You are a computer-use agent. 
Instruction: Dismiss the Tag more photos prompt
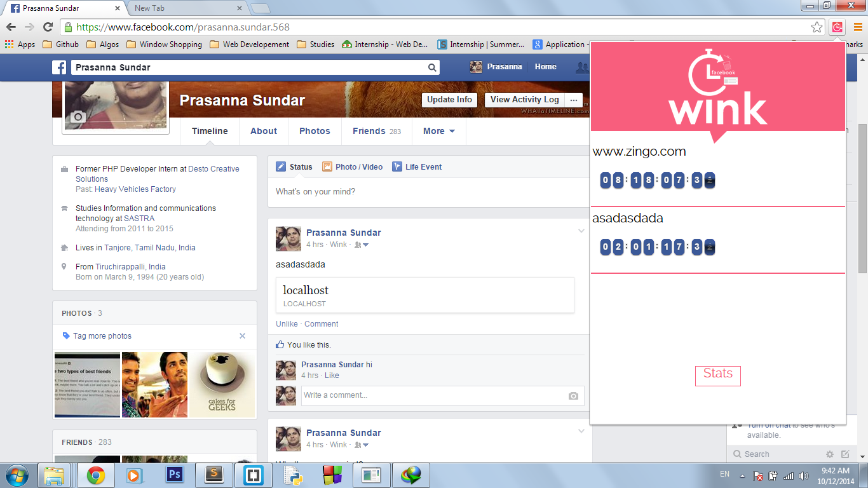tap(242, 336)
